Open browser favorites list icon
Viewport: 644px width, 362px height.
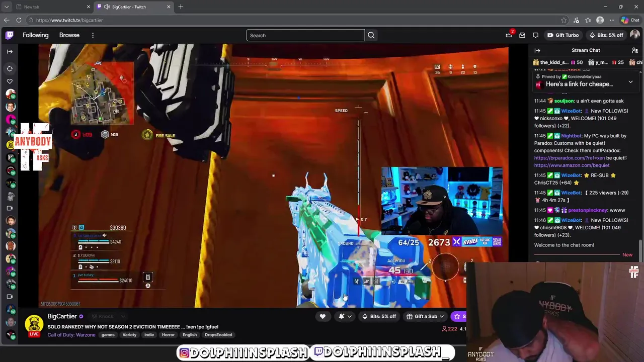coord(588,20)
